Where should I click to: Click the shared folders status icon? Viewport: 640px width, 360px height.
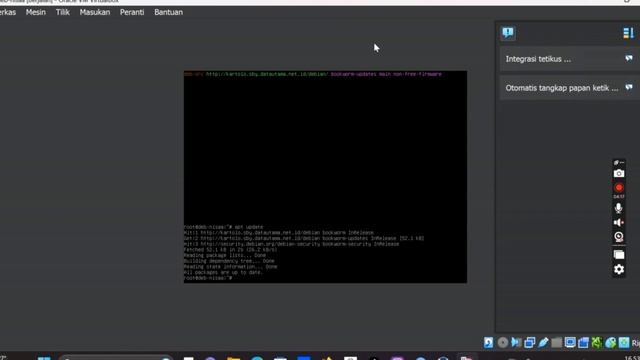[556, 343]
